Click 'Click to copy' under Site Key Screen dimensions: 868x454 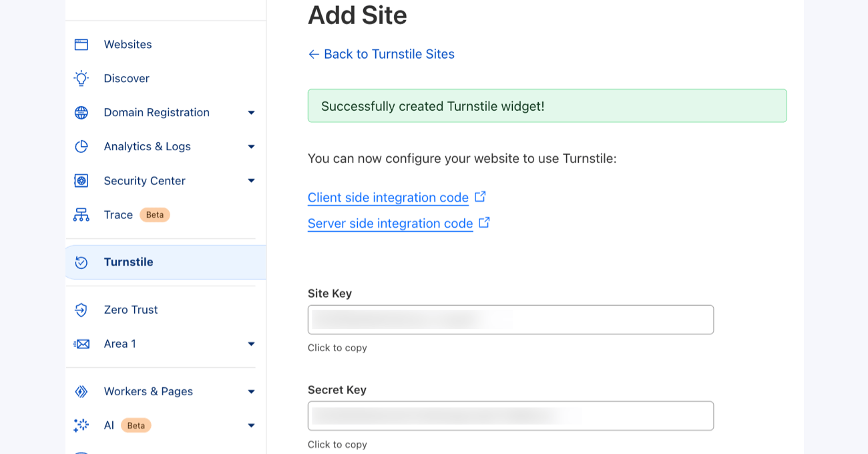(337, 348)
